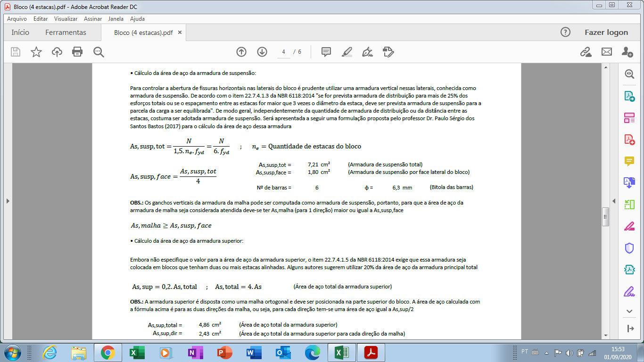
Task: Open the Ajuda menu
Action: pyautogui.click(x=137, y=19)
